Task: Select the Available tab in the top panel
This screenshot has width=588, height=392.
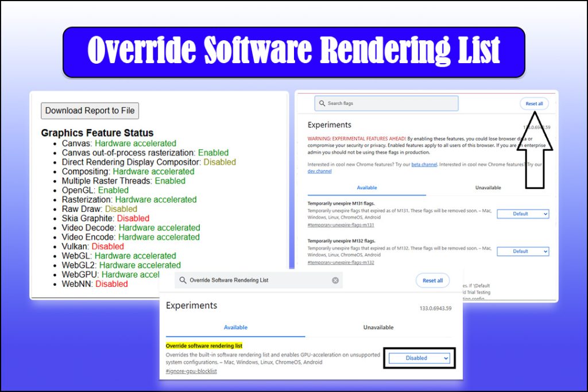Action: (367, 188)
